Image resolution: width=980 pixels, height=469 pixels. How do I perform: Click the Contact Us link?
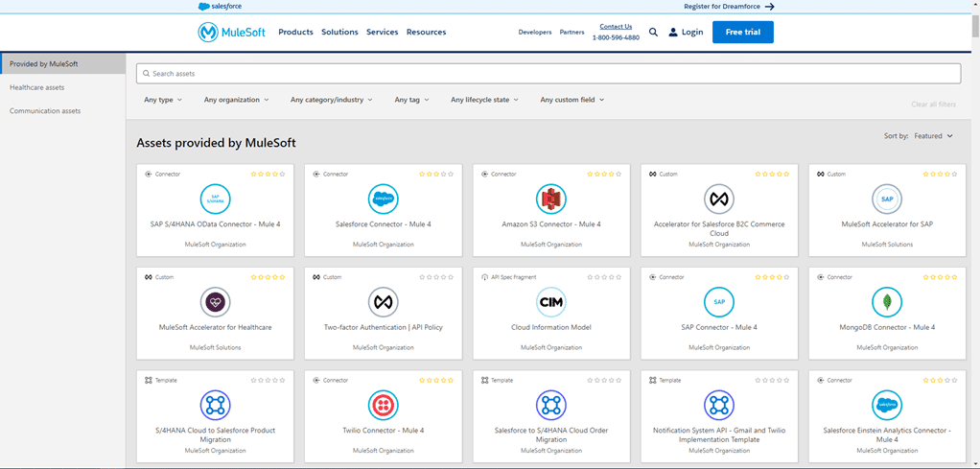point(616,26)
